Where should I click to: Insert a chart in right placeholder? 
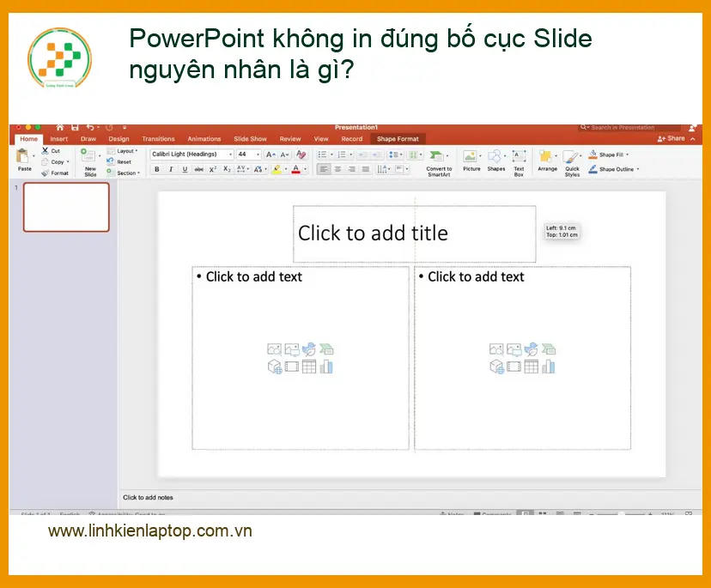click(x=548, y=367)
